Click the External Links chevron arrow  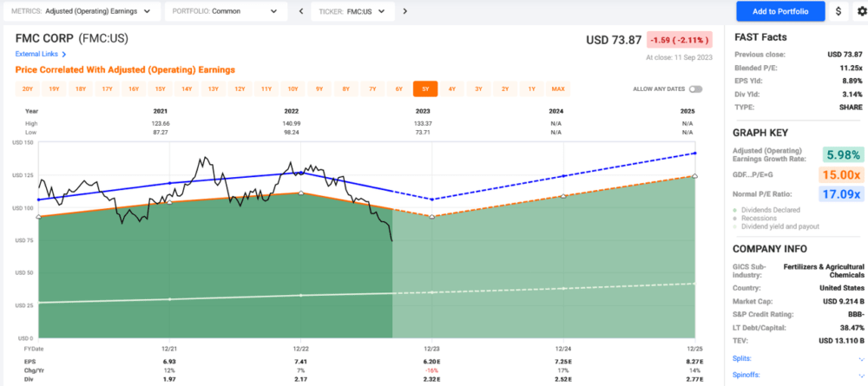pyautogui.click(x=64, y=54)
